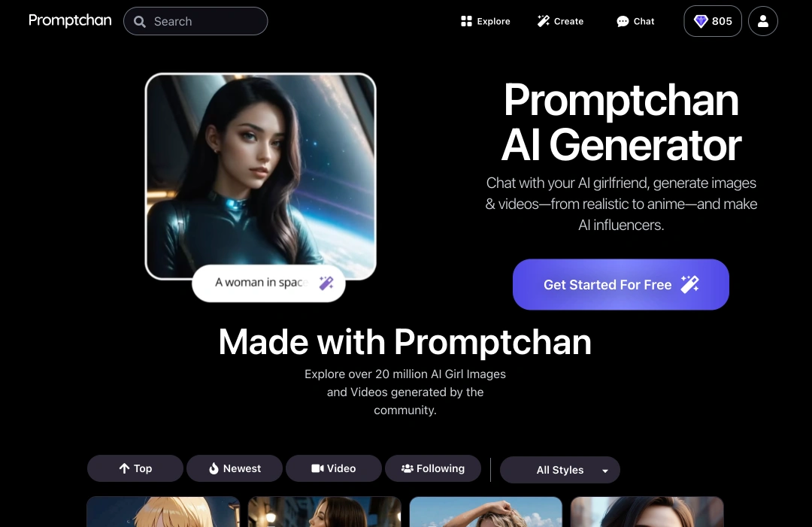
Task: Click the 'A woman in space' prompt box
Action: tap(268, 283)
